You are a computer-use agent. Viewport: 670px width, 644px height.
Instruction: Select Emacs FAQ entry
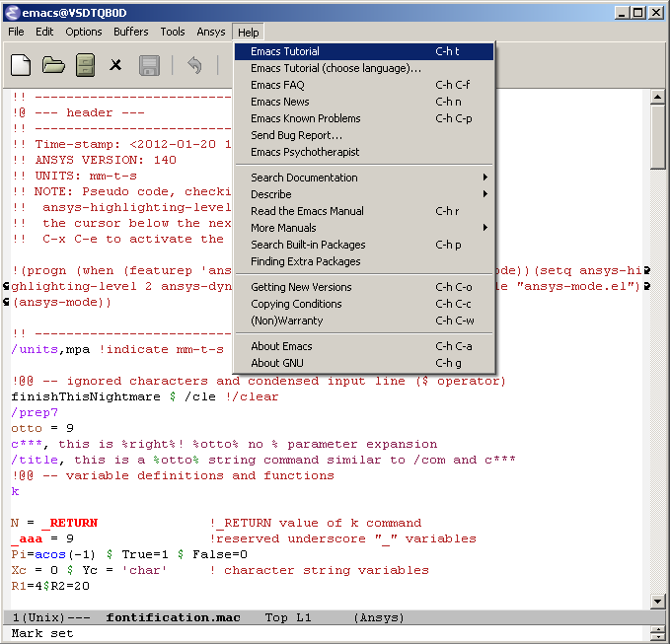[364, 85]
